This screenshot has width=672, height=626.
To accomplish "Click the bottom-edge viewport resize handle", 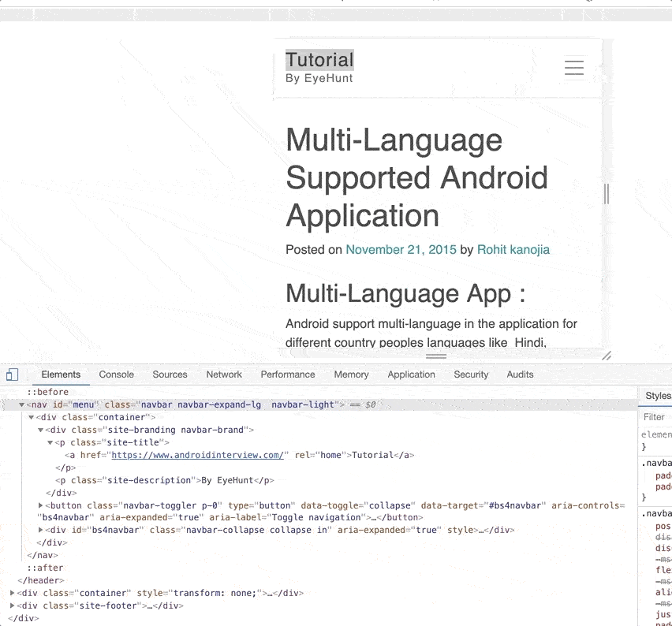I will pos(436,356).
